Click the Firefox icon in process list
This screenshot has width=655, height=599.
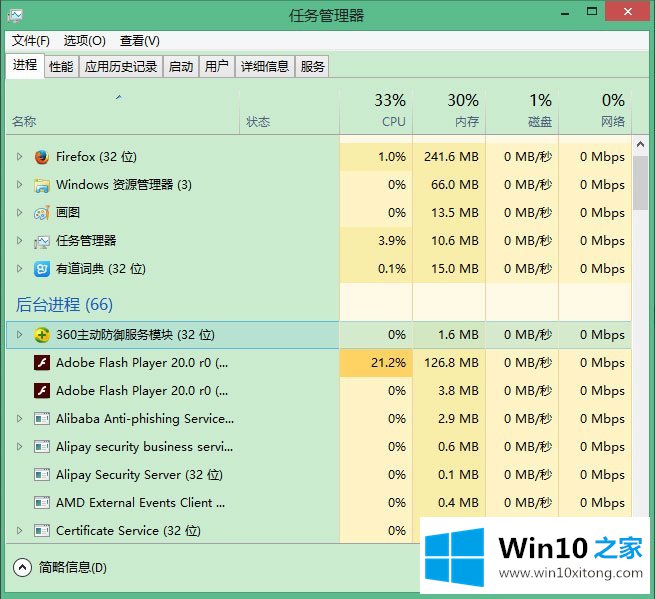(x=42, y=157)
